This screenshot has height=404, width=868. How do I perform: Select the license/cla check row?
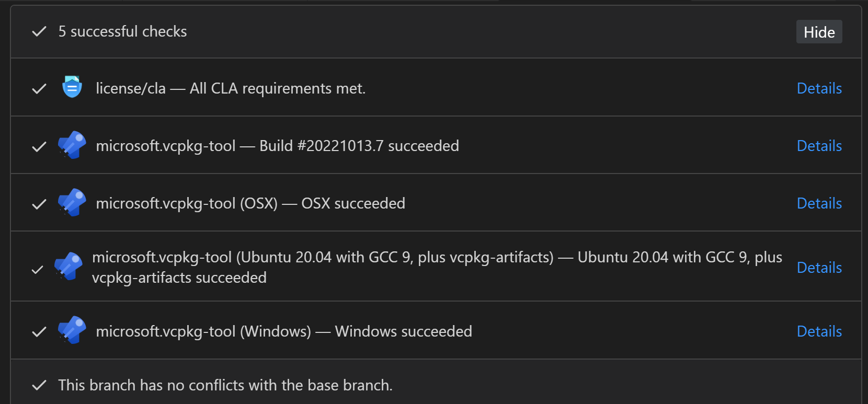[x=231, y=88]
